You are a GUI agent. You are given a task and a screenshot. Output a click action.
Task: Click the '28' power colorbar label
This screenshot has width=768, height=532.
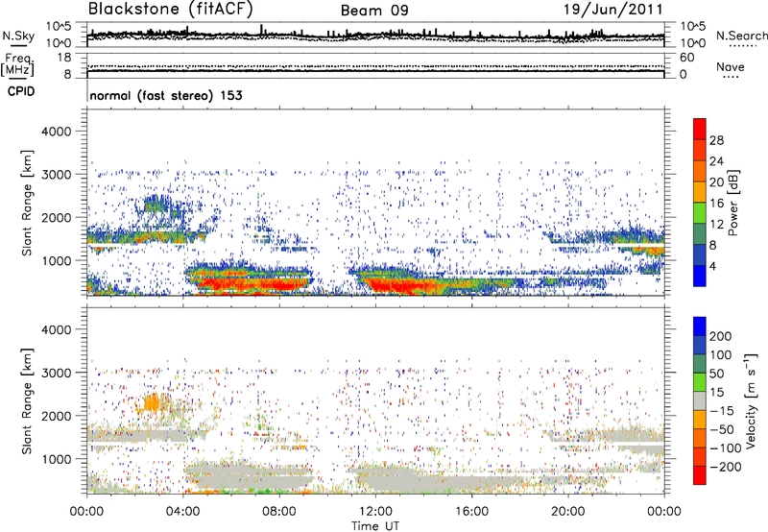(x=716, y=140)
